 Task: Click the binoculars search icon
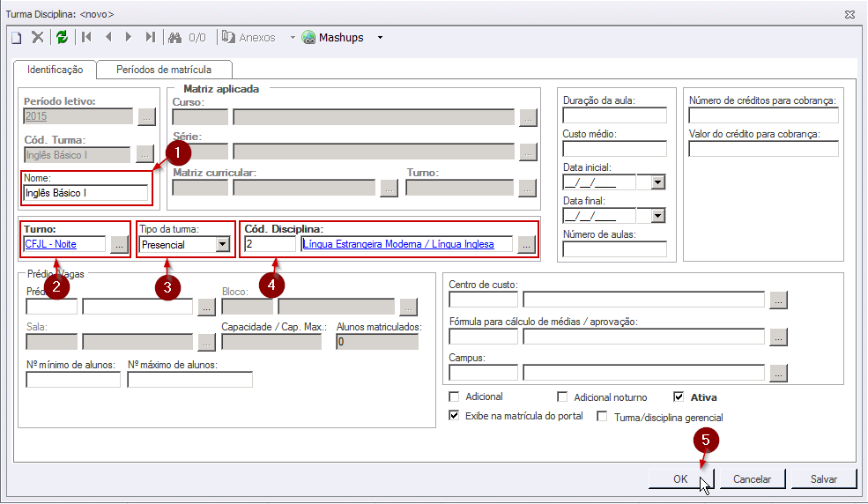tap(174, 38)
